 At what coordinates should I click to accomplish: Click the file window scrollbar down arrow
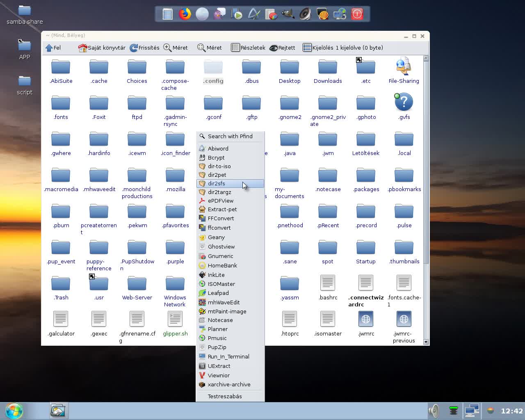tap(426, 342)
